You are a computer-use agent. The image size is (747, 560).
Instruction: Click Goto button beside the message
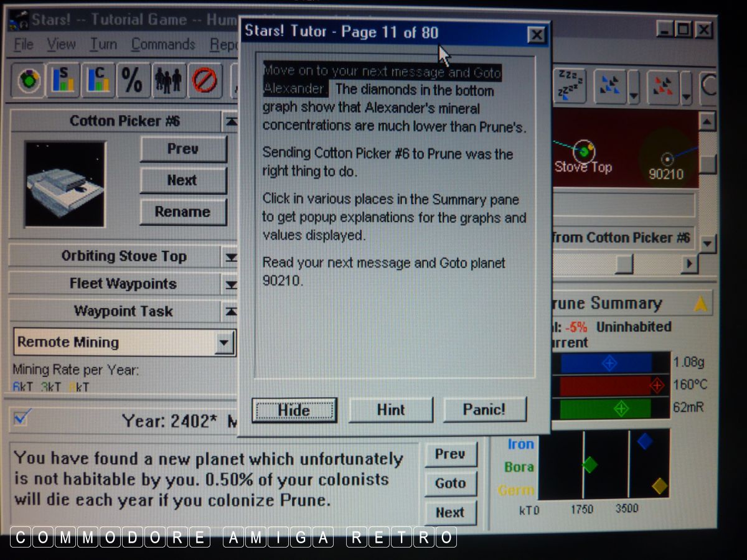click(450, 483)
